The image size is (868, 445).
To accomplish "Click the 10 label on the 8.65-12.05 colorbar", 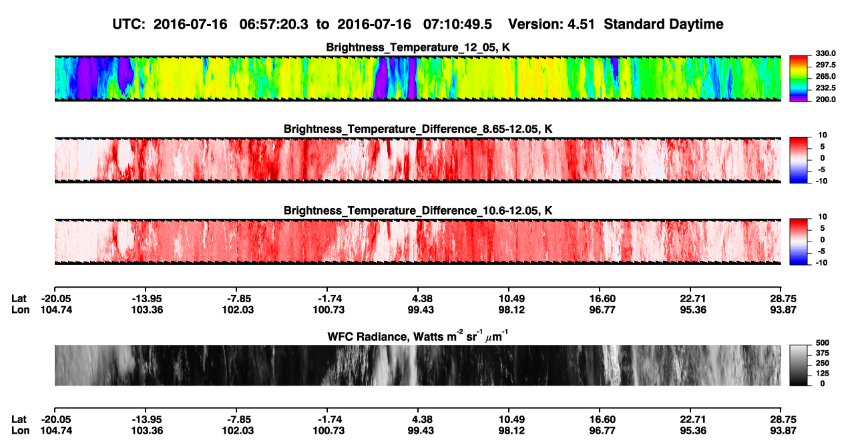I will pos(821,135).
